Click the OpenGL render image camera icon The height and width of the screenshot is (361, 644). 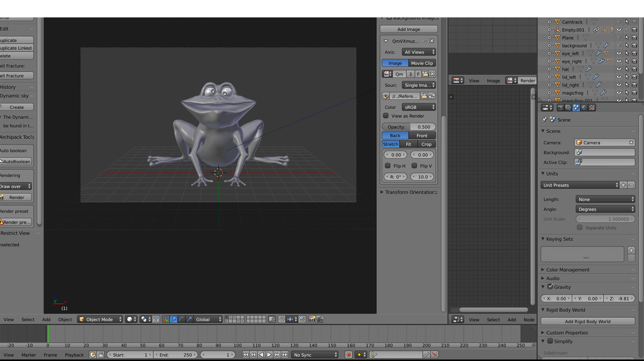[x=312, y=319]
